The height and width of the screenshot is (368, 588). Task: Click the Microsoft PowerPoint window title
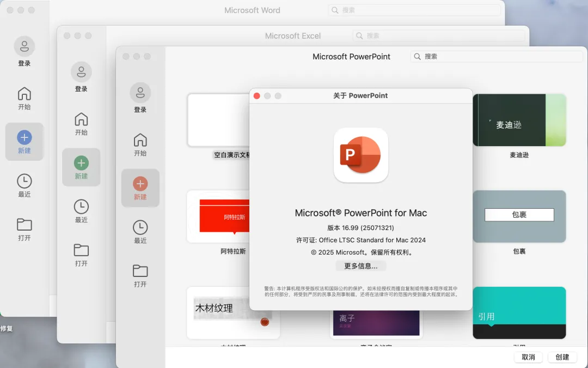click(x=351, y=57)
